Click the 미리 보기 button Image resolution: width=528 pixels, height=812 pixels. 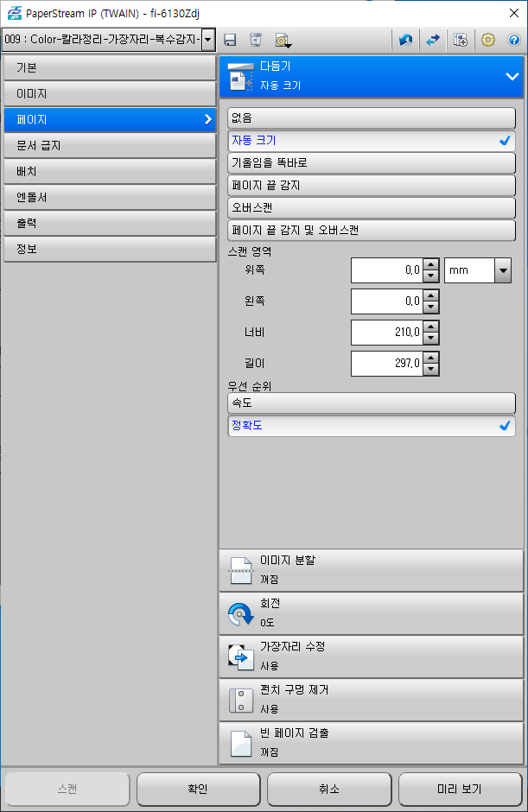(460, 790)
